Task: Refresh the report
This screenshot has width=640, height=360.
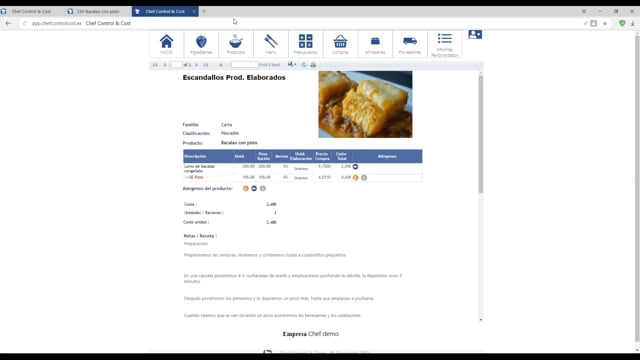Action: (304, 65)
